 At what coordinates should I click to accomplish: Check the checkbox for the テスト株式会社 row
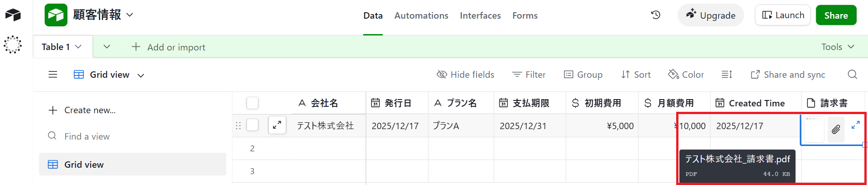point(252,125)
